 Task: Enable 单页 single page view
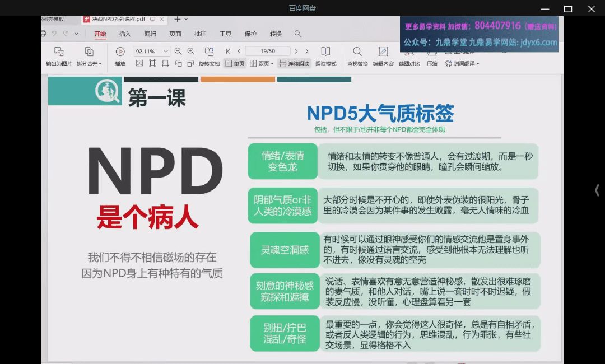point(235,63)
